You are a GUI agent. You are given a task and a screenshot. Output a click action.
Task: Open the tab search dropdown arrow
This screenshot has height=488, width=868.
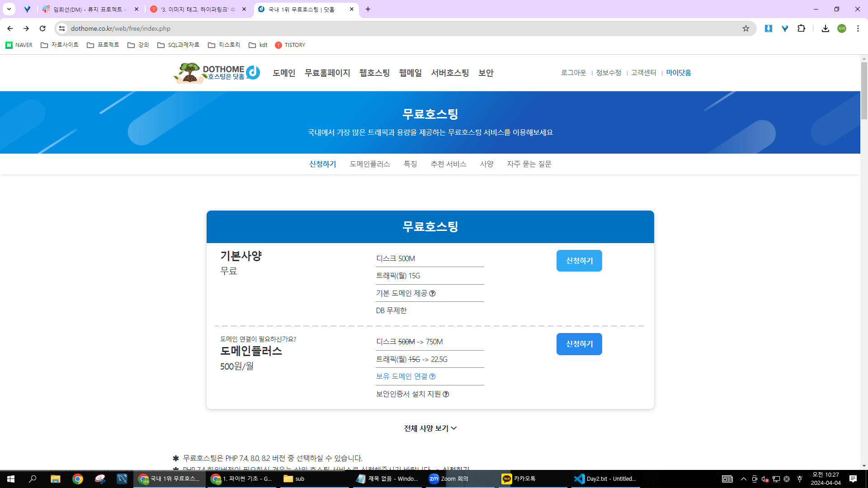tap(9, 9)
